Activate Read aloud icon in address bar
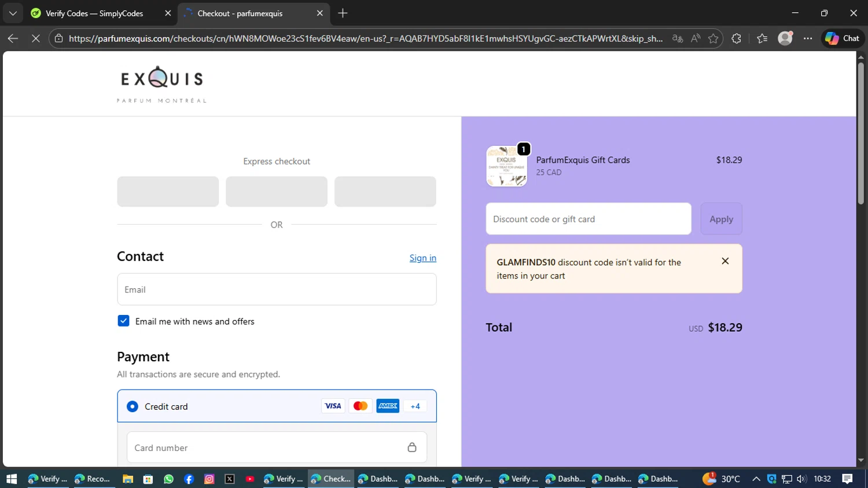 (x=696, y=38)
